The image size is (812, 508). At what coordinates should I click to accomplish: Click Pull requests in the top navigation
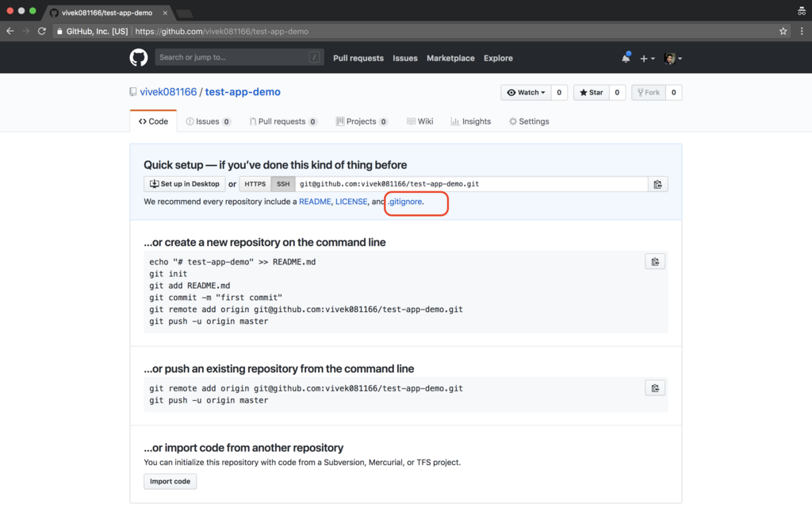click(358, 58)
